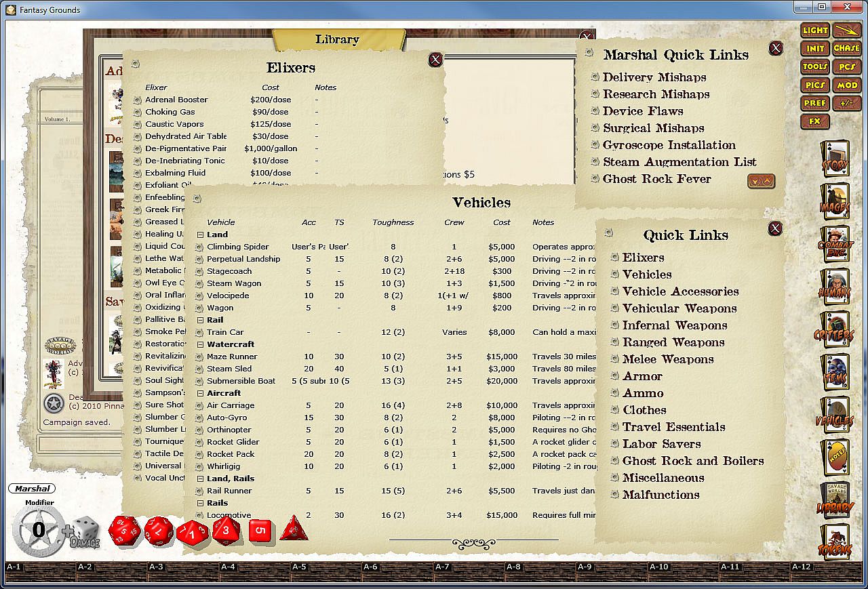Image resolution: width=868 pixels, height=589 pixels.
Task: Click hotkey slot A-1
Action: point(40,571)
